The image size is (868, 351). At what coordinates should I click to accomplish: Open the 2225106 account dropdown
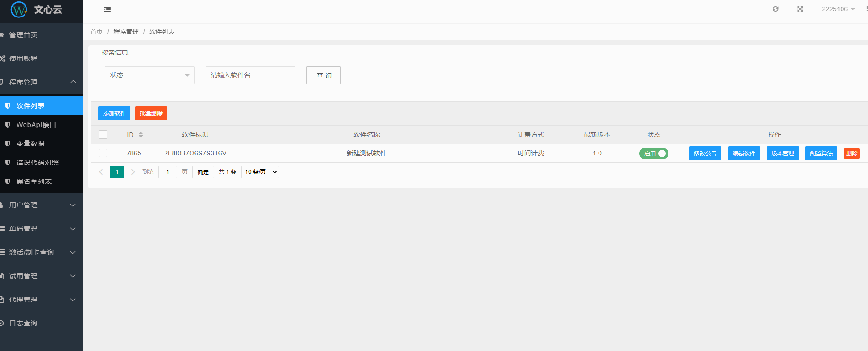(838, 9)
